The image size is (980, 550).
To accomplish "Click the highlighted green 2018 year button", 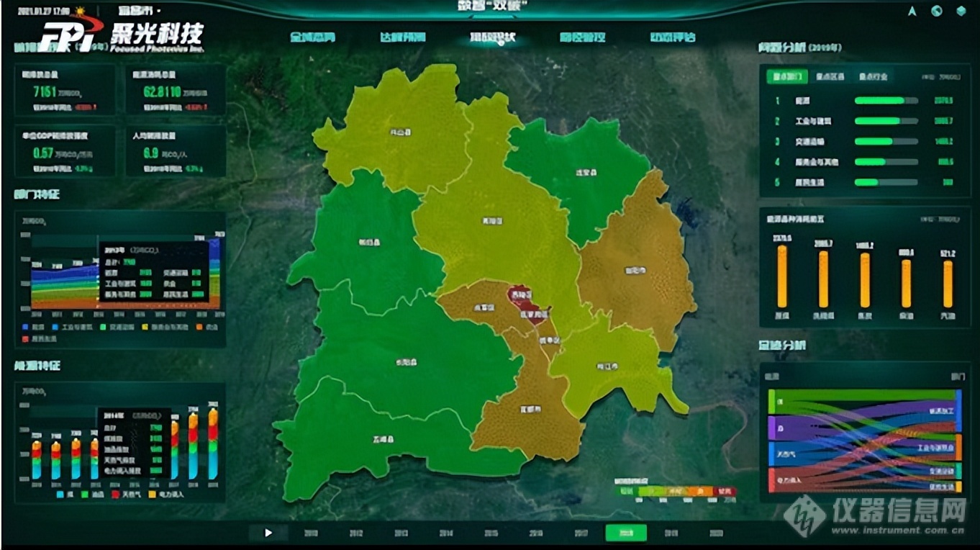I will click(x=625, y=533).
